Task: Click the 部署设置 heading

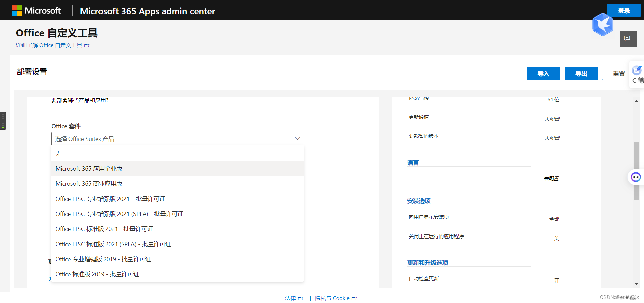Action: 32,72
